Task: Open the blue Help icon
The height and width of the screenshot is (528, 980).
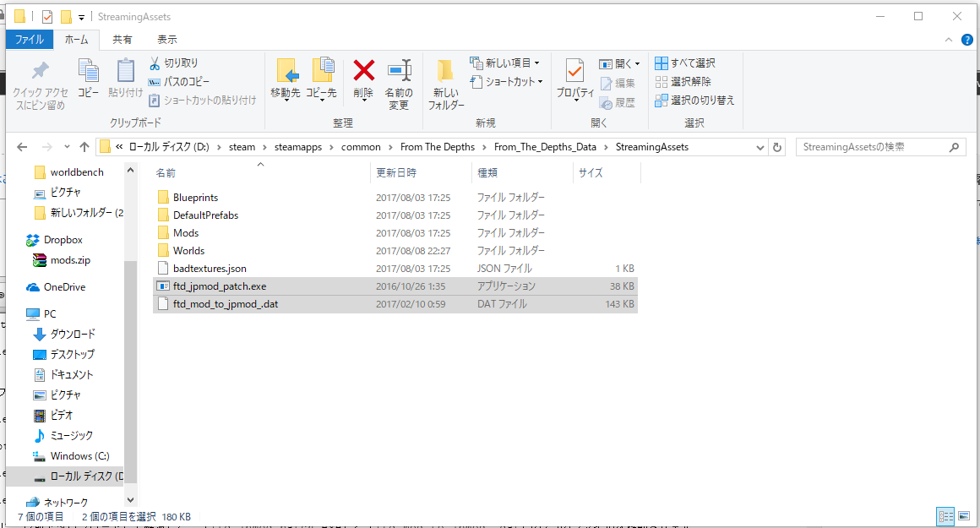Action: [x=966, y=40]
